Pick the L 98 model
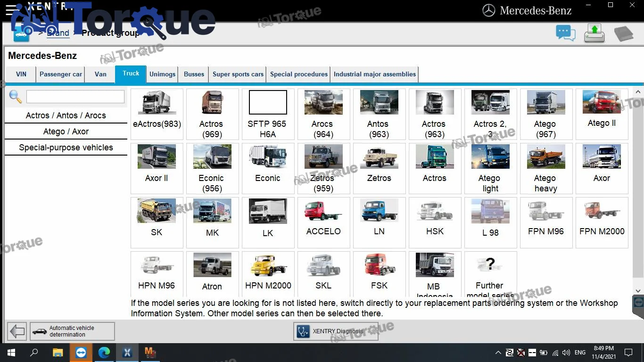 (491, 222)
